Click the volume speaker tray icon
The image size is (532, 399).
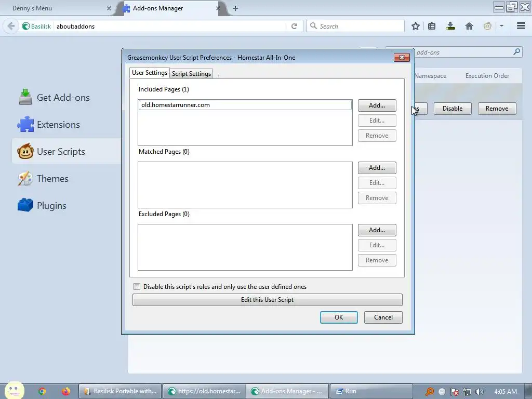click(479, 392)
